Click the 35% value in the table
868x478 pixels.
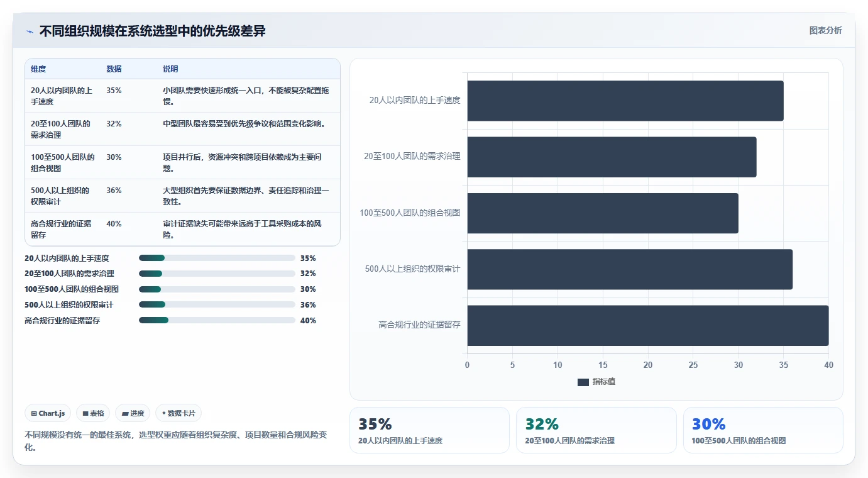coord(114,90)
